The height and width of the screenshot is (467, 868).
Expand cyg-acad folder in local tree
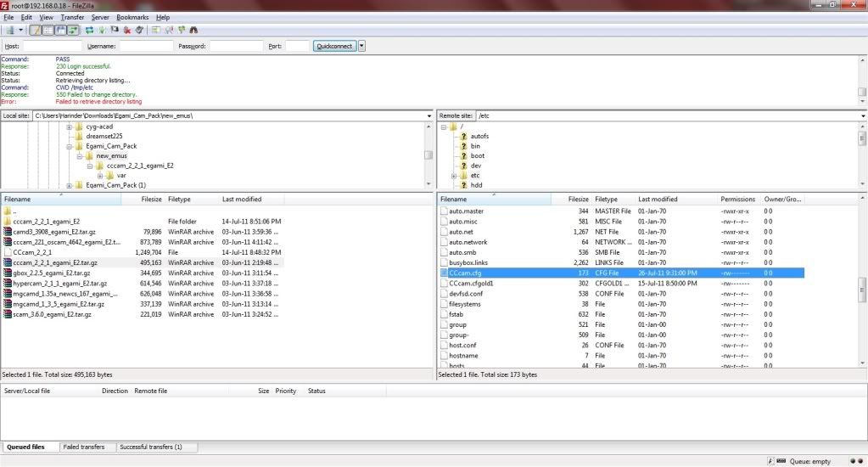(70, 127)
